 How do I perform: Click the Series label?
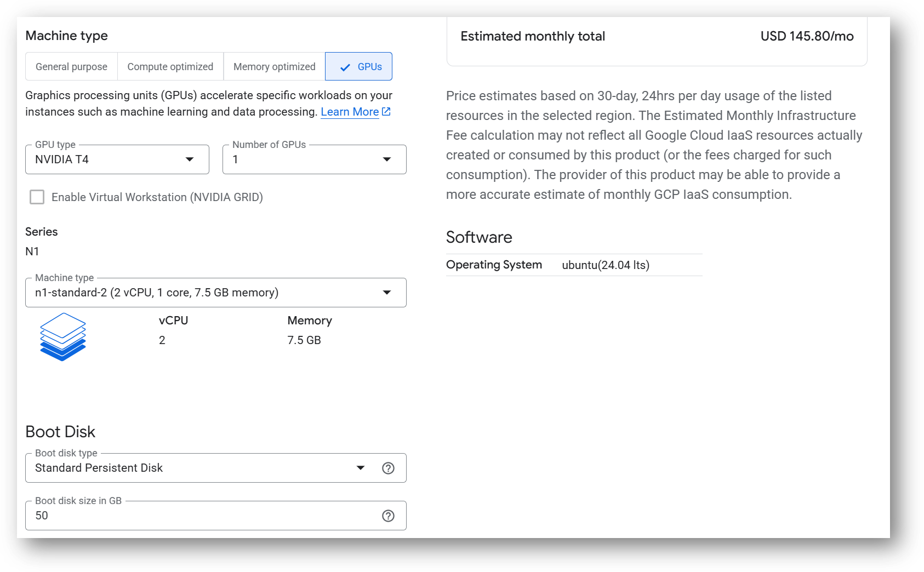42,232
